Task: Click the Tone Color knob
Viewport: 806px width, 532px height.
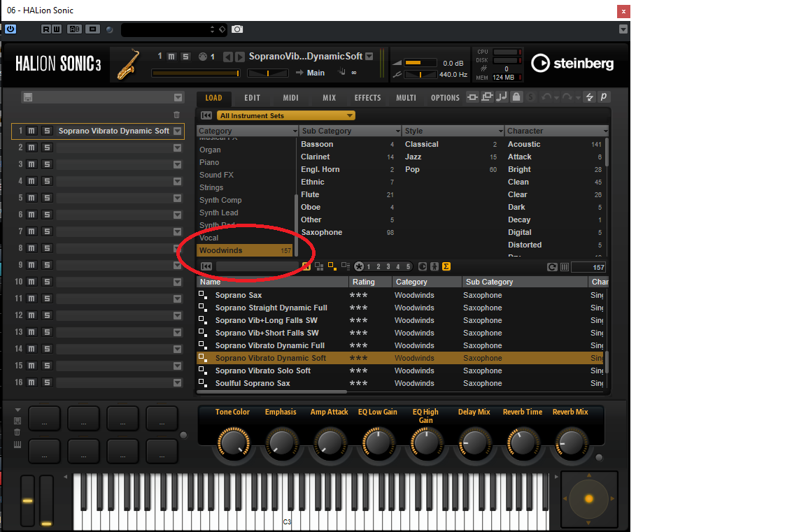Action: click(234, 443)
